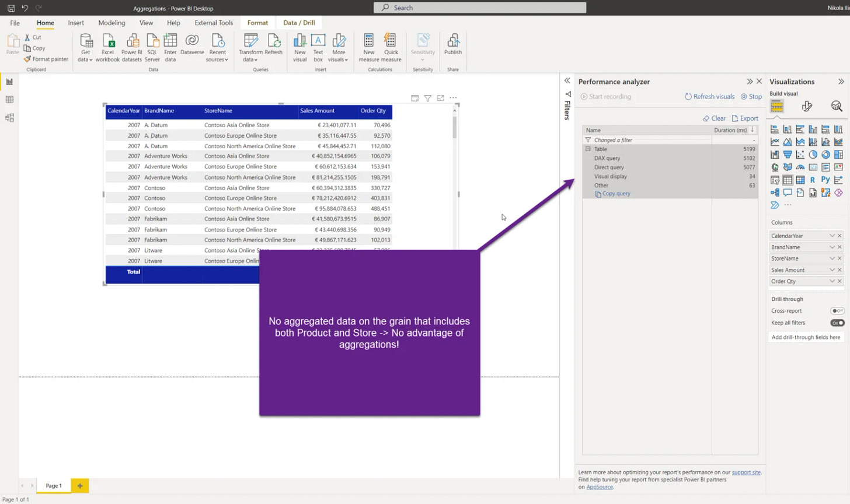
Task: Switch to Model view in sidebar
Action: [x=9, y=118]
